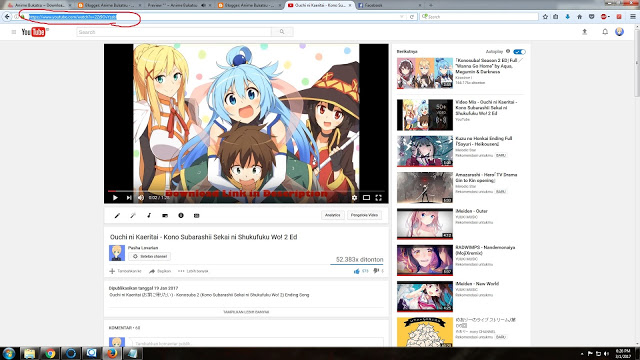Open the player settings gear

(354, 198)
